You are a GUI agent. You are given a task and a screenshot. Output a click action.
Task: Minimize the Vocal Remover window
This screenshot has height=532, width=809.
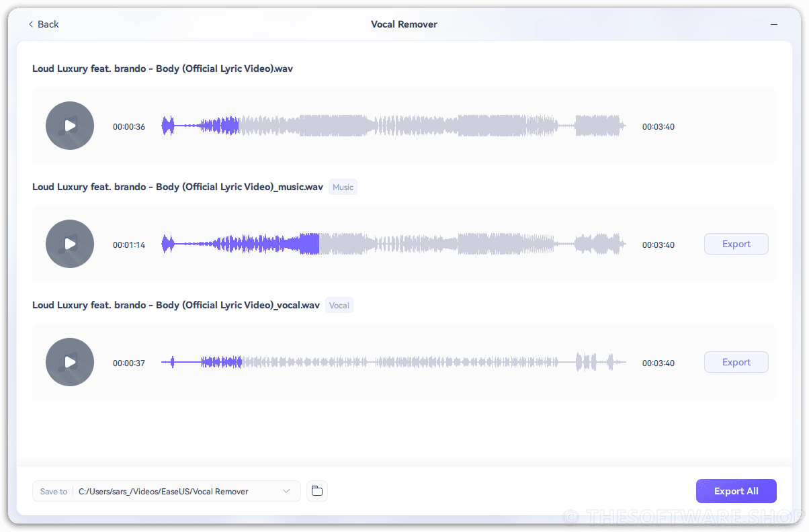[775, 24]
